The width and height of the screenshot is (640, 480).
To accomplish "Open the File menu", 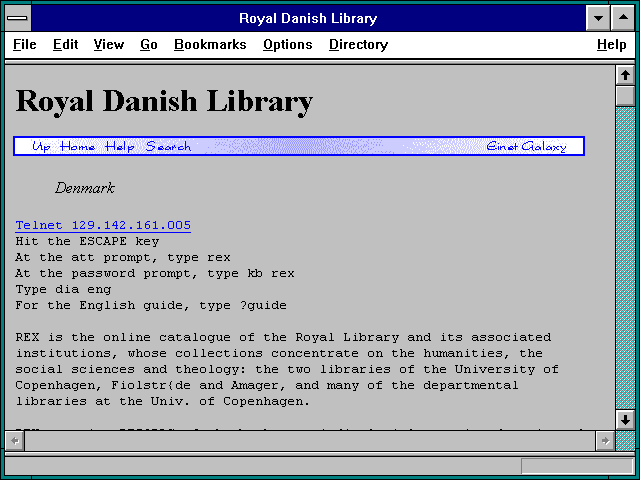I will tap(24, 44).
